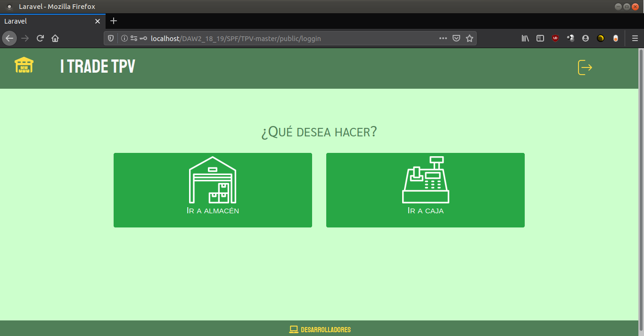Reload the current page

coord(41,38)
